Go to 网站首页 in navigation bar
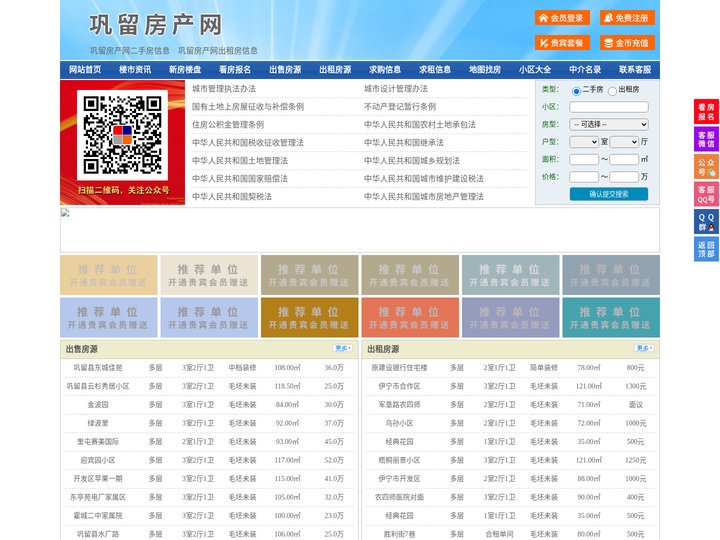This screenshot has height=540, width=720. pyautogui.click(x=85, y=70)
